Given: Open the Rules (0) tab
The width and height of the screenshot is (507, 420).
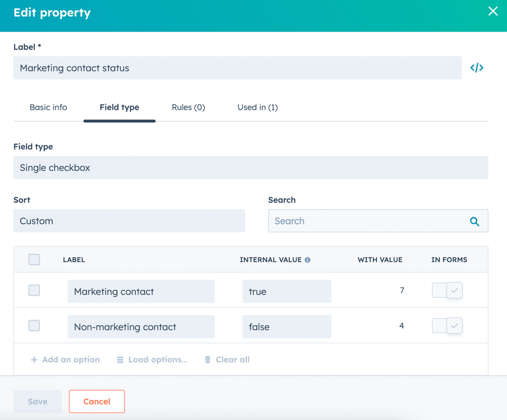Looking at the screenshot, I should coord(188,107).
